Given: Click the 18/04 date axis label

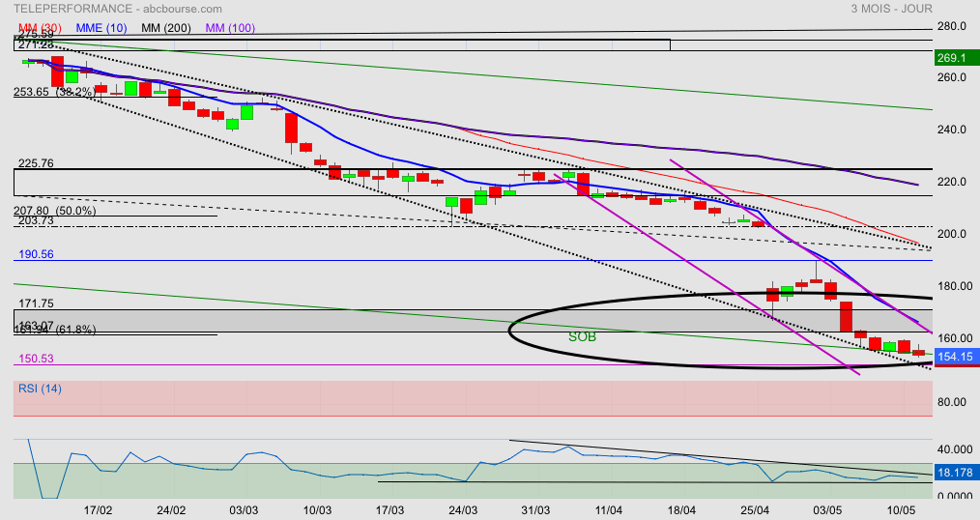Looking at the screenshot, I should click(681, 510).
